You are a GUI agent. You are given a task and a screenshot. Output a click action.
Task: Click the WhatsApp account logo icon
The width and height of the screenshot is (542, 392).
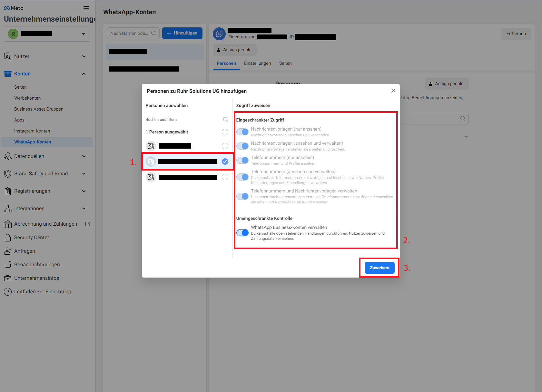tap(219, 34)
